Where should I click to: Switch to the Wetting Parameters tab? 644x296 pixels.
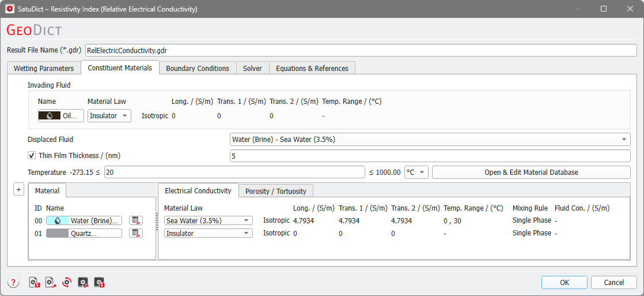pos(44,68)
